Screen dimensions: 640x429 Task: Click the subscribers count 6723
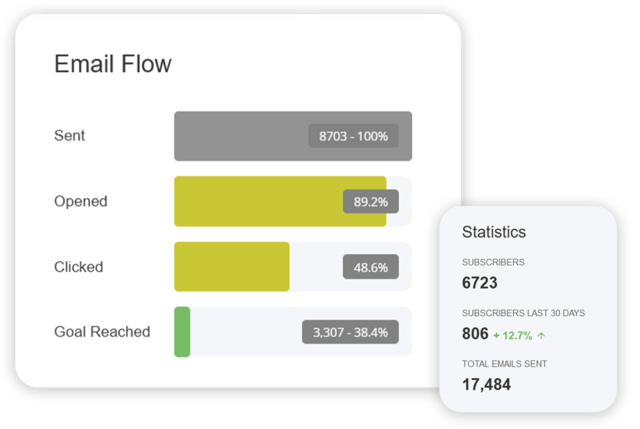pyautogui.click(x=480, y=284)
